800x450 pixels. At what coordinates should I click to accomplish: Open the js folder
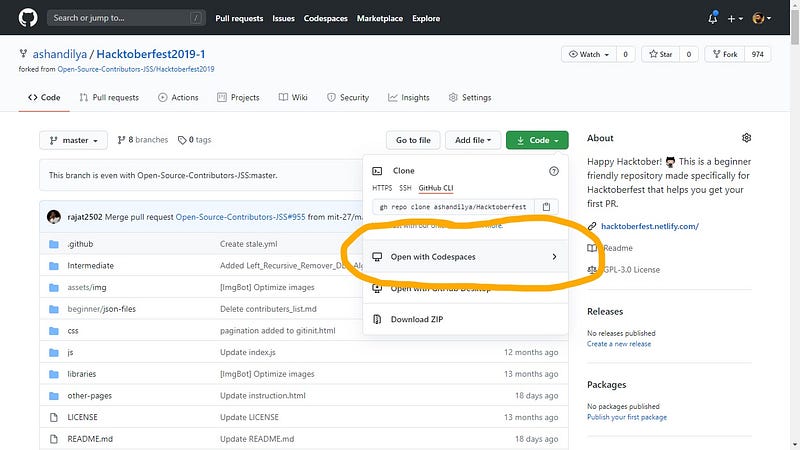click(70, 352)
